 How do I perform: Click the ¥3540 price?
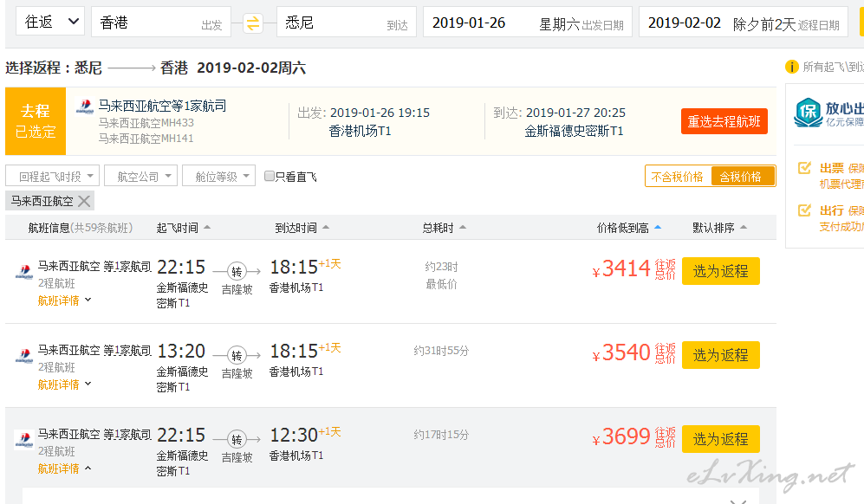(621, 352)
